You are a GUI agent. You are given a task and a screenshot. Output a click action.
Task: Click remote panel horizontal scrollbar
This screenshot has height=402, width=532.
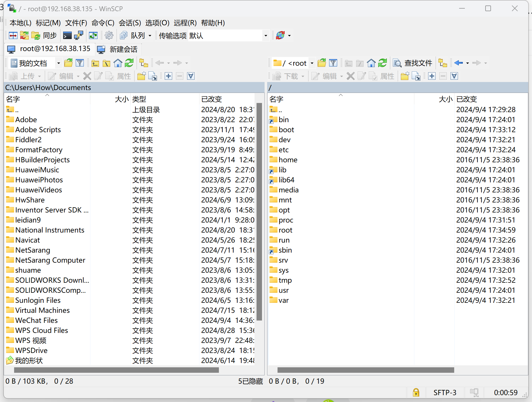coord(366,370)
